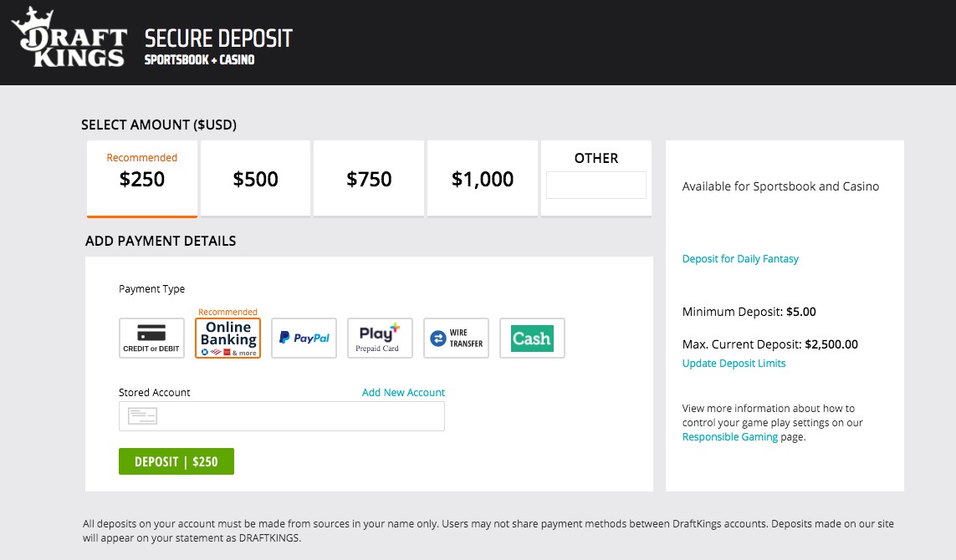Choose the $500 deposit amount

(x=255, y=179)
